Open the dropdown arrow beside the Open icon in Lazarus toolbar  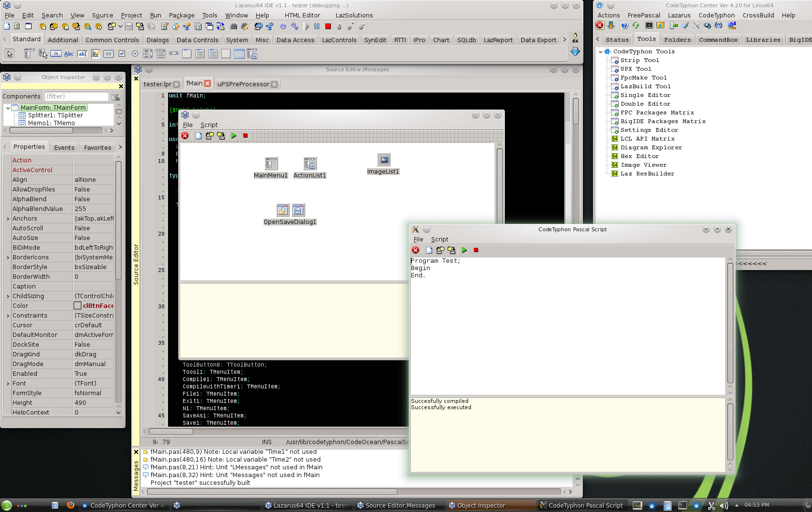pyautogui.click(x=120, y=27)
